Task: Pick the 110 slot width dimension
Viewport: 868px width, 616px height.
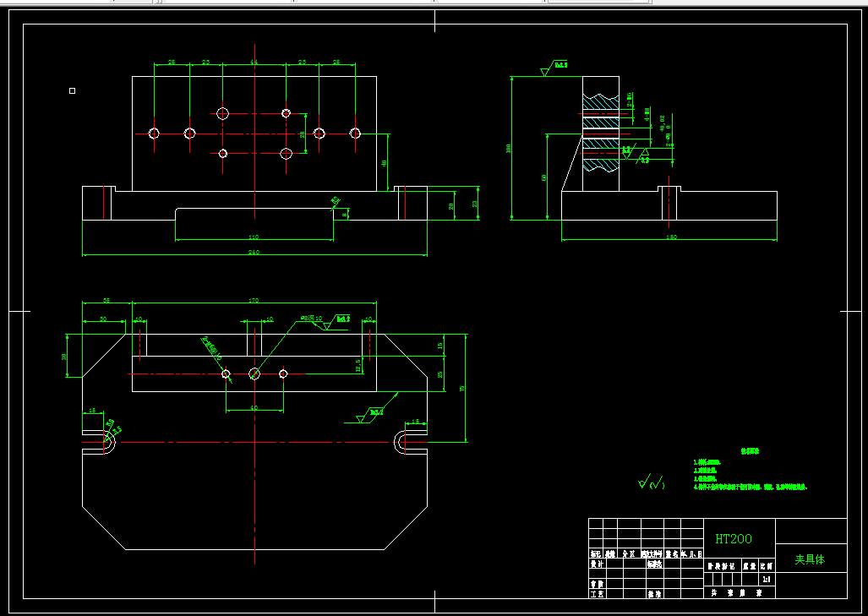Action: coord(254,237)
